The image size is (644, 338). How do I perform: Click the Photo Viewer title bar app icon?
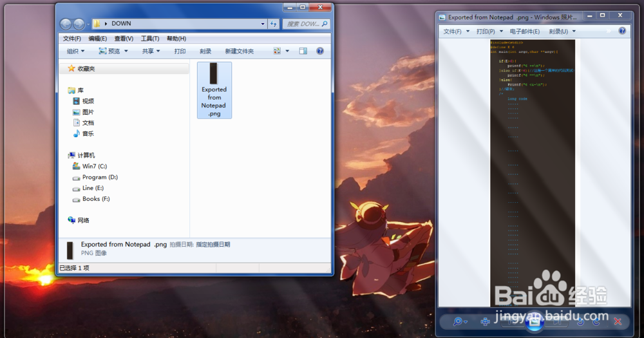[x=442, y=17]
